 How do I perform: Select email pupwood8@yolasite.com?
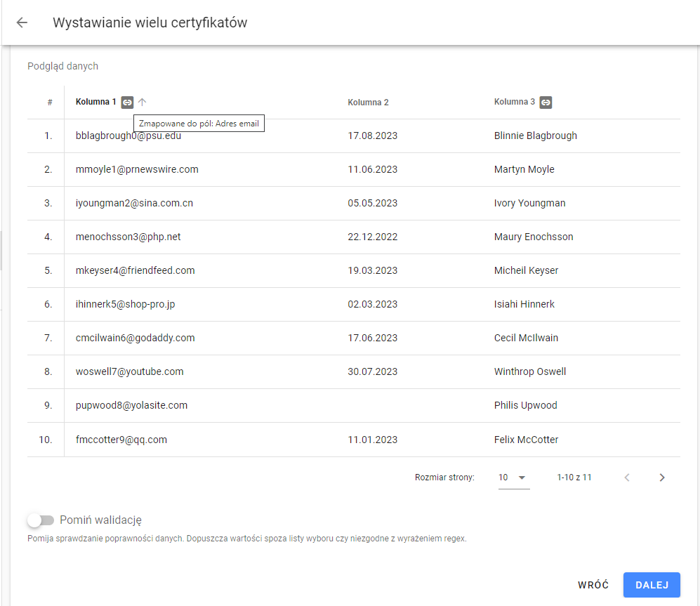(x=132, y=405)
